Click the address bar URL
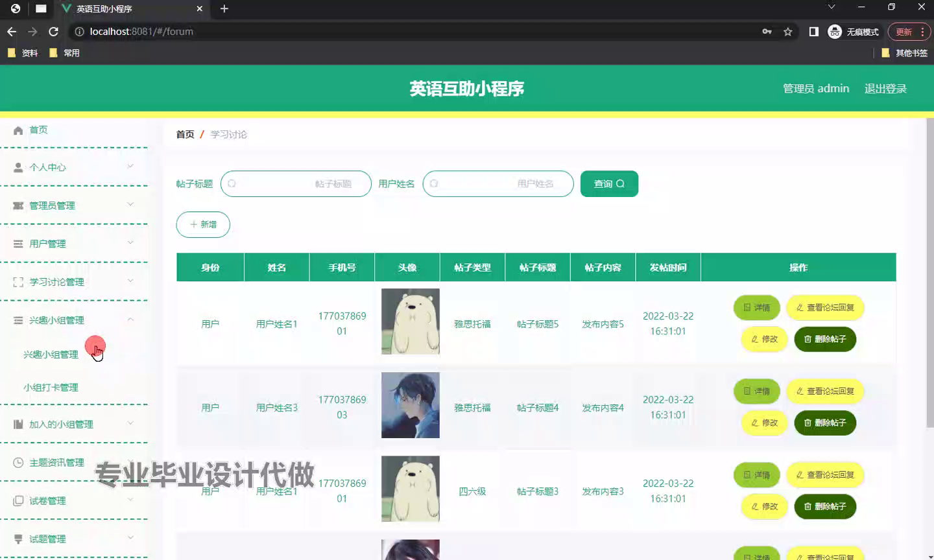Screen dimensions: 934x560 click(141, 31)
